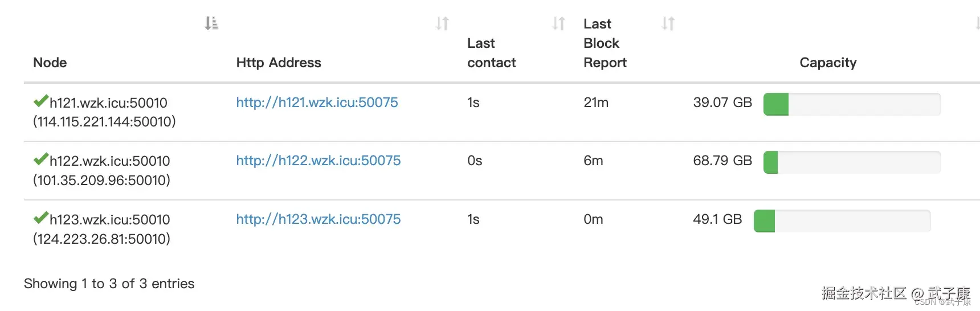This screenshot has width=980, height=311.
Task: Click Http Address column sort arrows
Action: 442,23
